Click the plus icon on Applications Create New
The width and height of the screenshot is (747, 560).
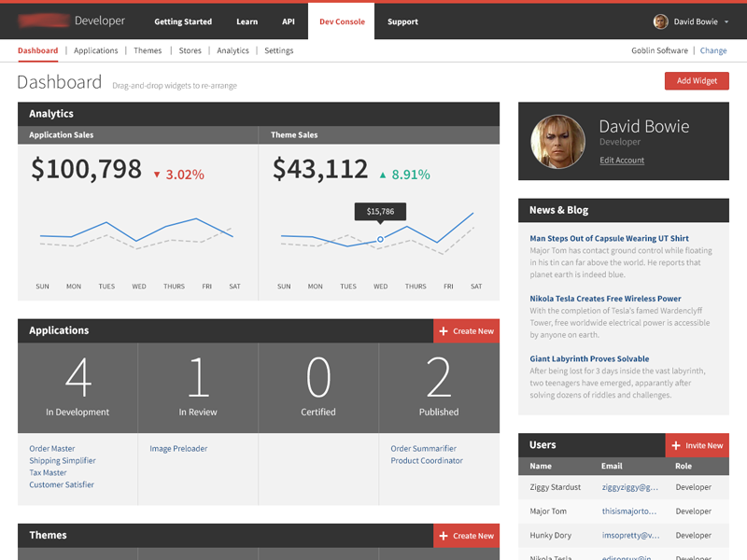point(444,330)
